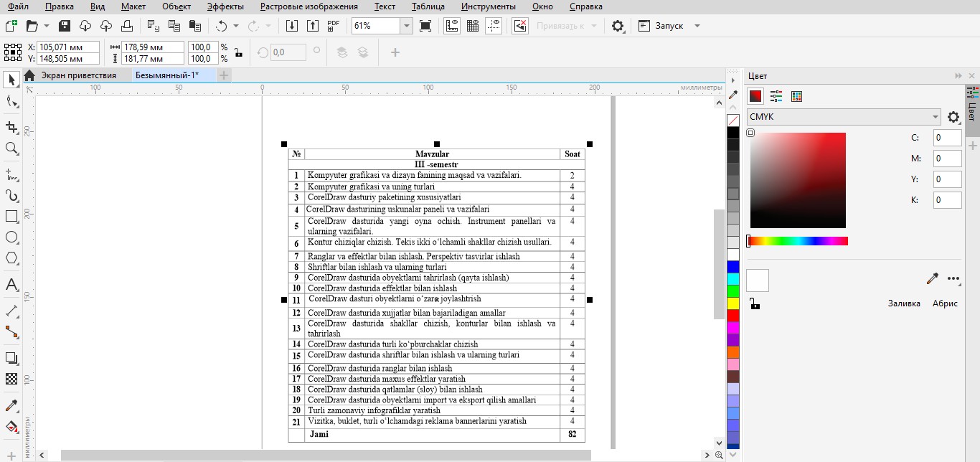
Task: Select the Interactive Fill tool
Action: tap(11, 427)
